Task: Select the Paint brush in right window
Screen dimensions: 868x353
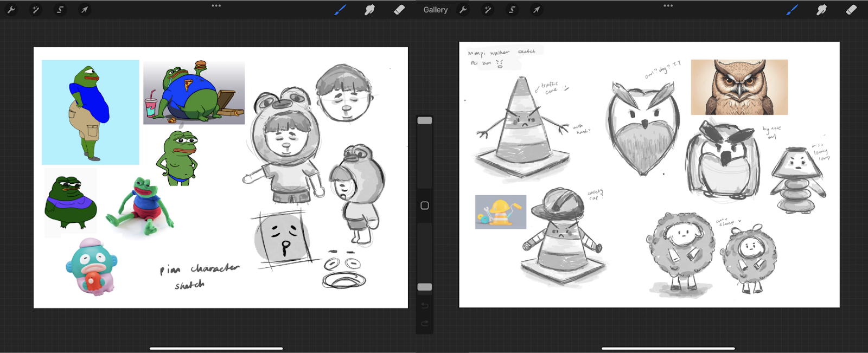Action: pyautogui.click(x=792, y=10)
